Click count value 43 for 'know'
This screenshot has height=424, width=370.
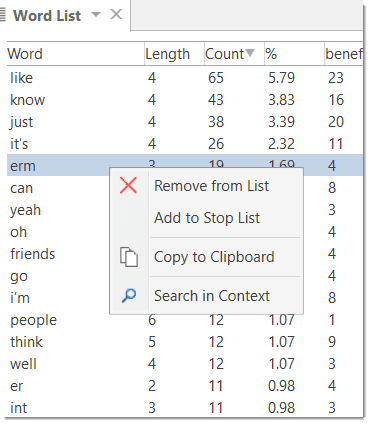(216, 100)
